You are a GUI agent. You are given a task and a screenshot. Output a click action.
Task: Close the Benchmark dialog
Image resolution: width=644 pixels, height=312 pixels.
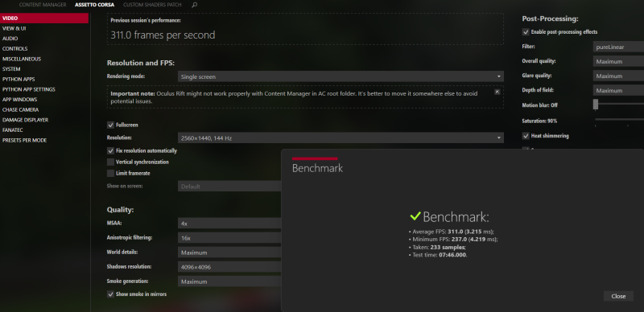[x=618, y=296]
